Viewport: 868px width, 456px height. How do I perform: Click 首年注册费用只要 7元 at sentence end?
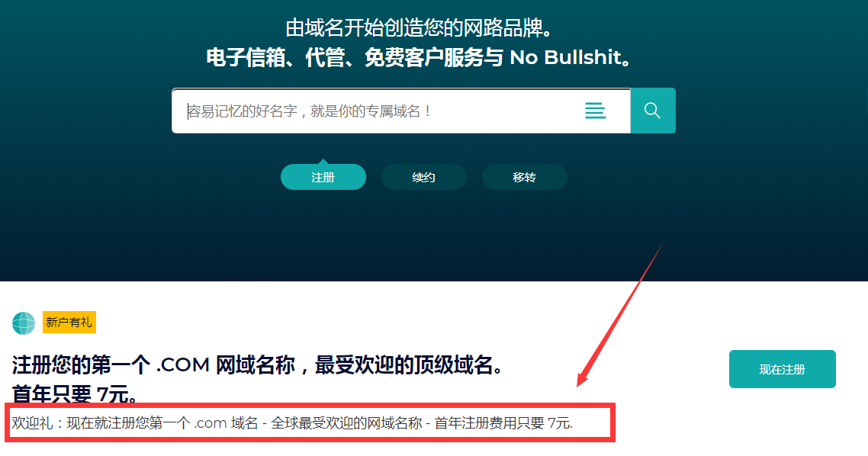pos(503,423)
